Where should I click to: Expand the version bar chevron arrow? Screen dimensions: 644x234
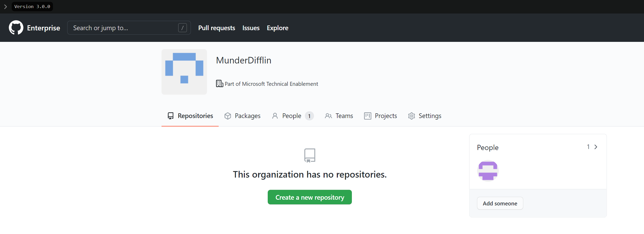pyautogui.click(x=5, y=6)
